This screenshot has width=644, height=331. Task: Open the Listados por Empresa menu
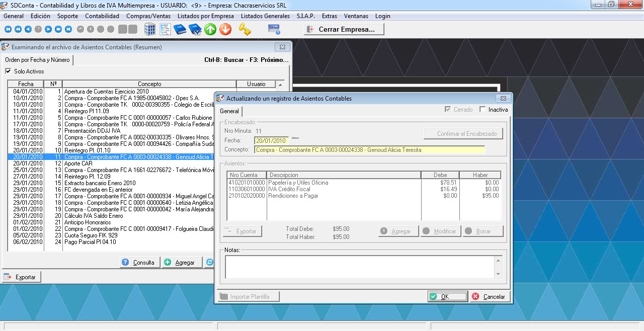click(205, 16)
